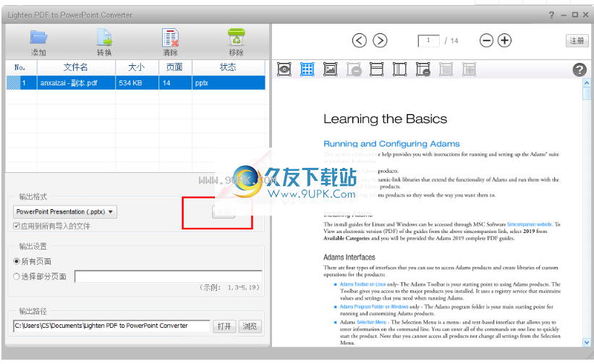This screenshot has height=364, width=594.
Task: Toggle 应用到所有导入的文件 checkbox
Action: tap(17, 226)
